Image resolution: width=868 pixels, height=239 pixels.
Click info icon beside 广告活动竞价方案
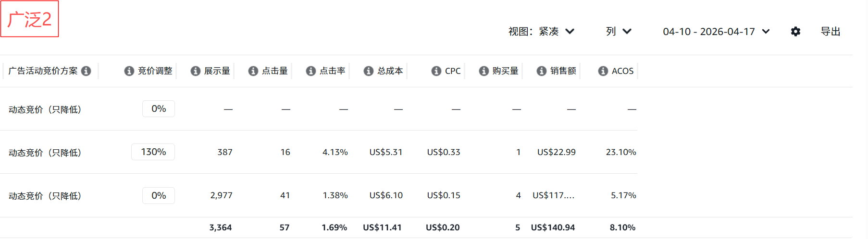86,71
